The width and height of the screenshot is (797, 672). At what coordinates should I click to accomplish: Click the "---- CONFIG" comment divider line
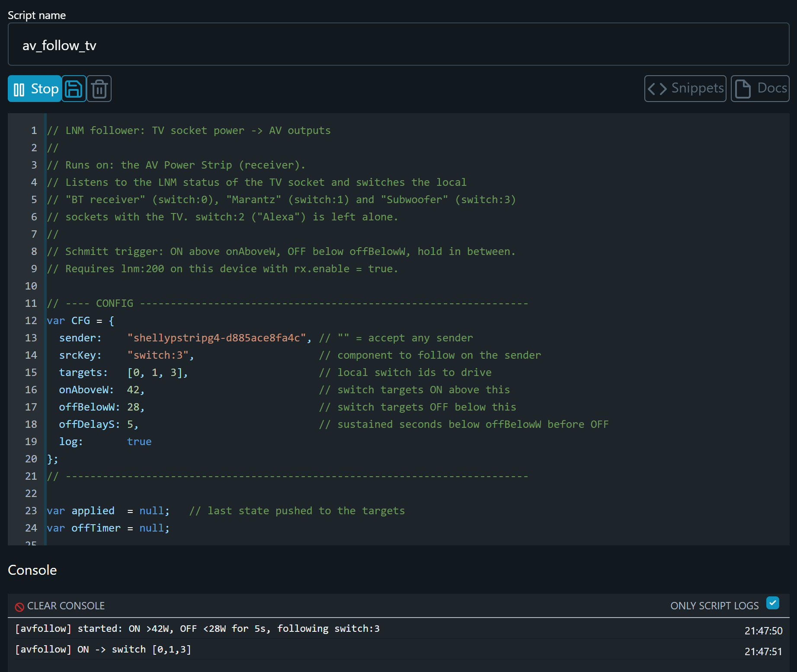(288, 303)
